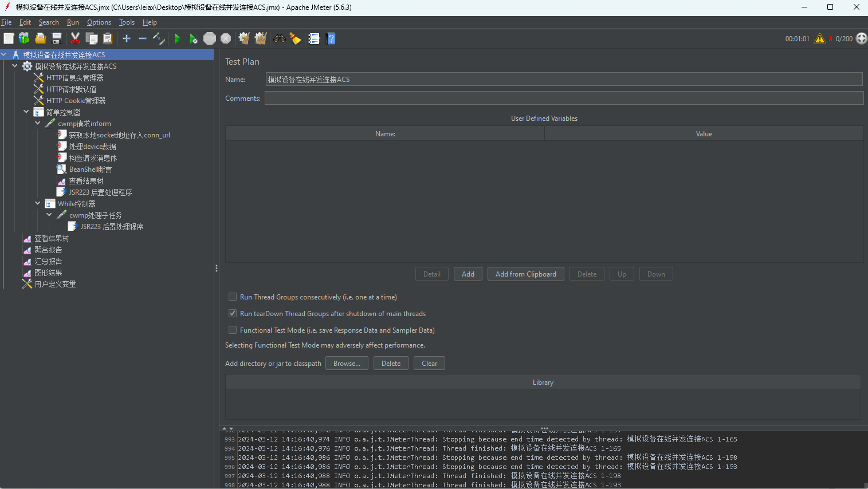Image resolution: width=868 pixels, height=489 pixels.
Task: Collapse all tree nodes with the minus icon
Action: [143, 38]
